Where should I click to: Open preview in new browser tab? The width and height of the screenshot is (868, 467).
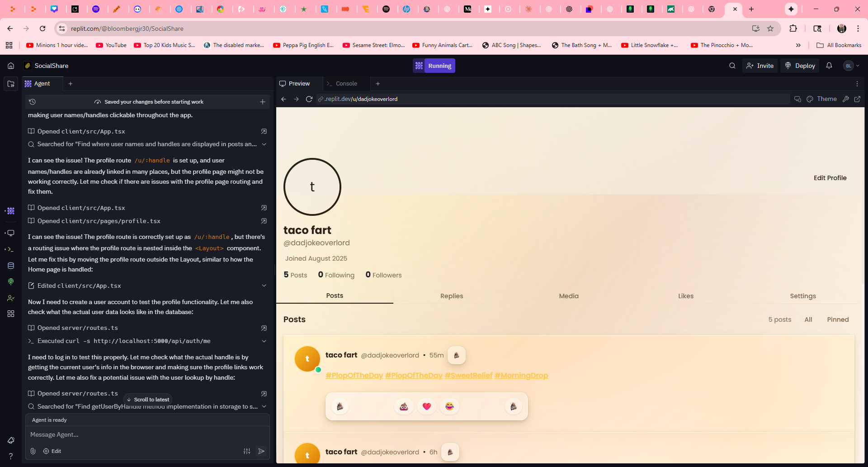click(x=857, y=99)
